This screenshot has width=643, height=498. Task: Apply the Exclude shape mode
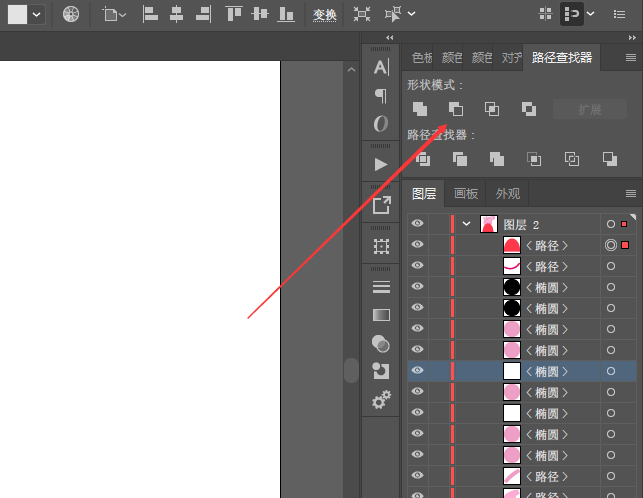click(529, 109)
